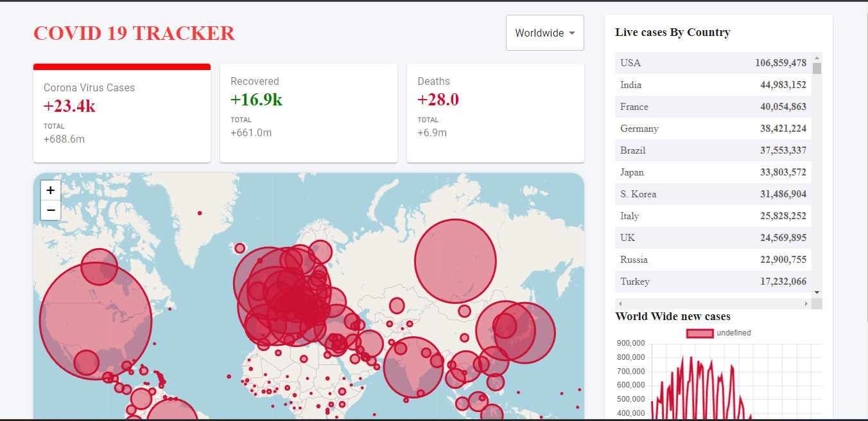
Task: Click the value 24,569,895
Action: coord(783,238)
